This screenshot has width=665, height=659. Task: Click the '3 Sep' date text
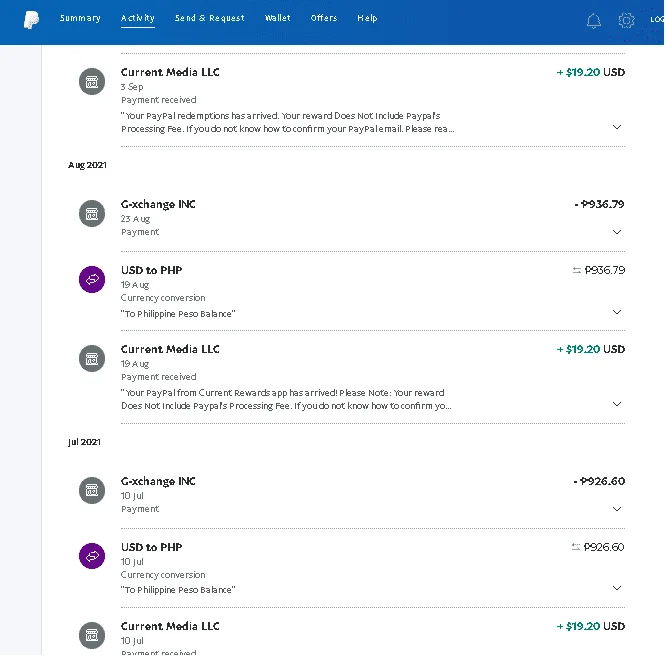pos(132,87)
